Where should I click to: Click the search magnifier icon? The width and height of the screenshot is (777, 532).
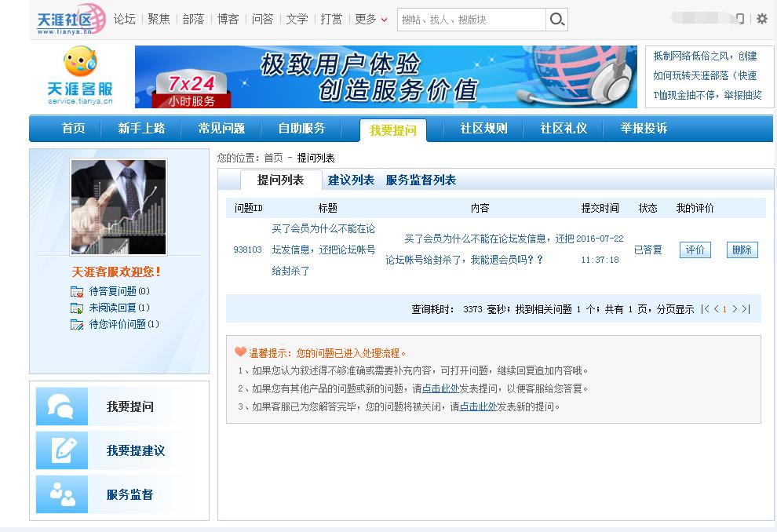556,19
